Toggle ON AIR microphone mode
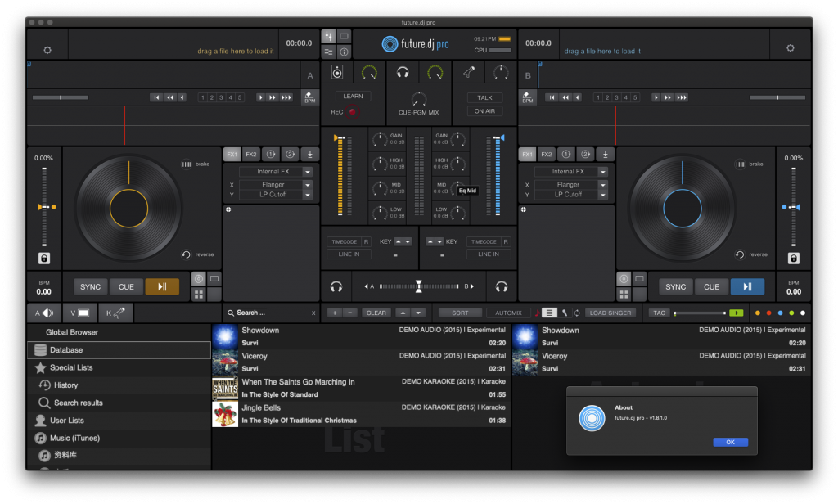 point(484,111)
